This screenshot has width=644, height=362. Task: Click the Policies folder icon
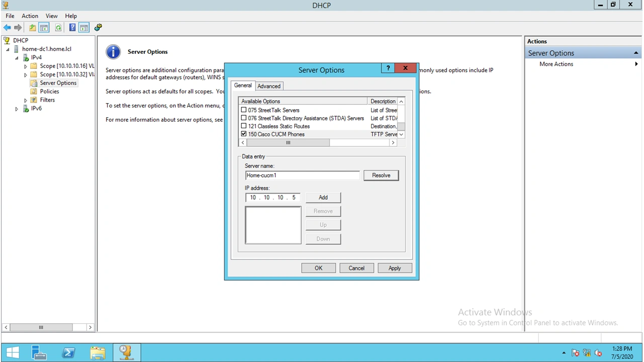pyautogui.click(x=34, y=92)
